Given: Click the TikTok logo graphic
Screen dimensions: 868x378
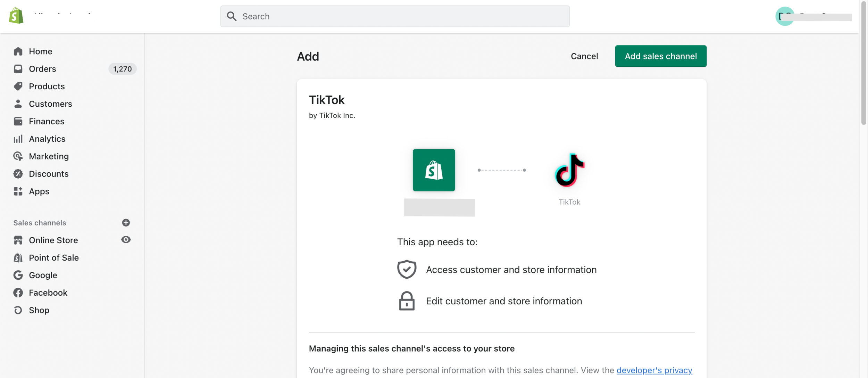Looking at the screenshot, I should click(x=569, y=170).
